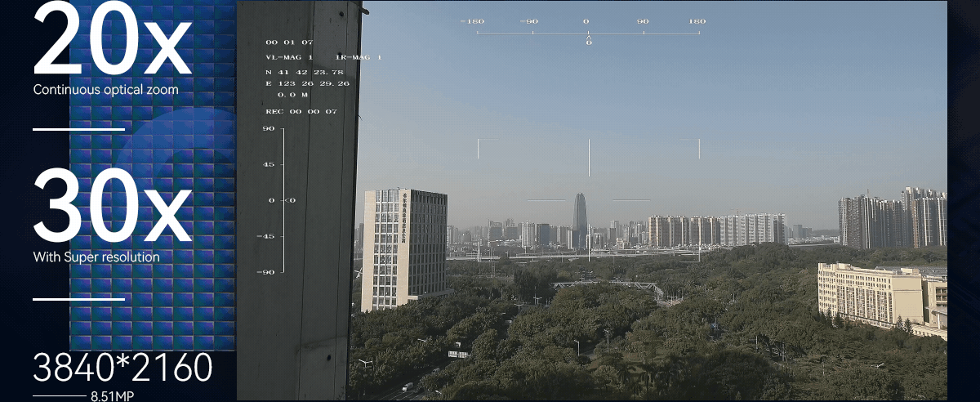Screen dimensions: 980x402
Task: Click the 45 mark on the tilt scale
Action: pyautogui.click(x=269, y=164)
